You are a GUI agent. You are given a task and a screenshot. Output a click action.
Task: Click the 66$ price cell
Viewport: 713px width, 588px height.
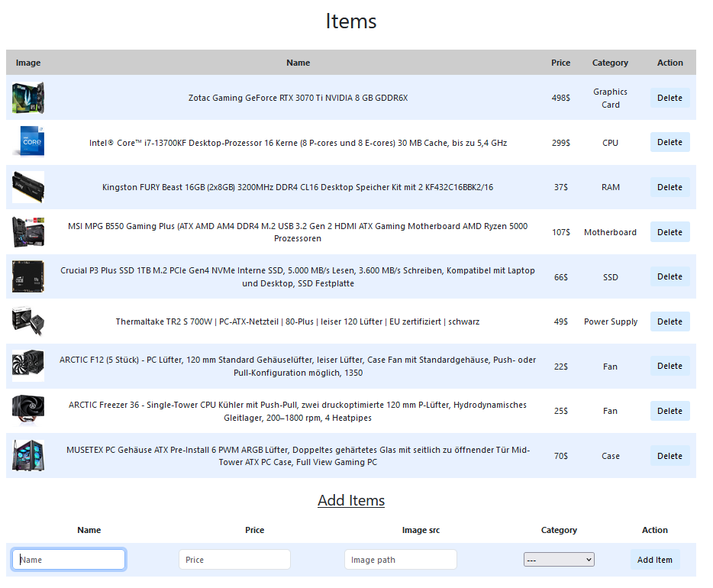[x=560, y=277]
